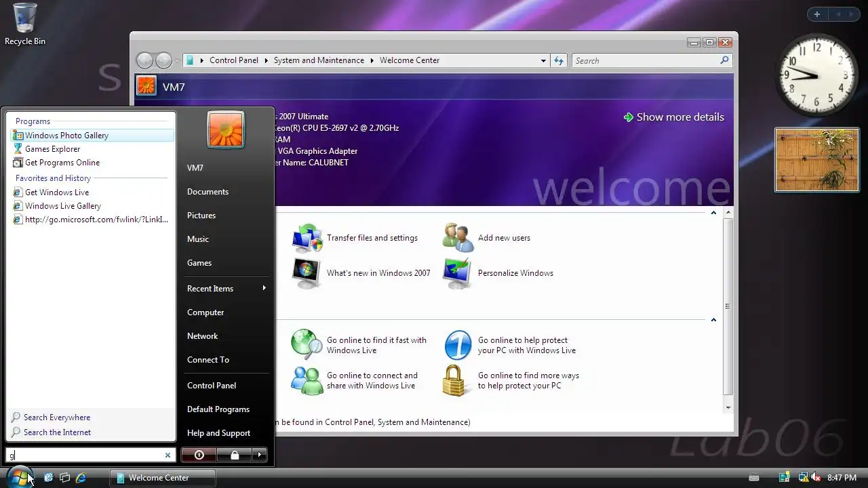Clear the Start menu search text
The height and width of the screenshot is (488, 868).
pos(167,455)
